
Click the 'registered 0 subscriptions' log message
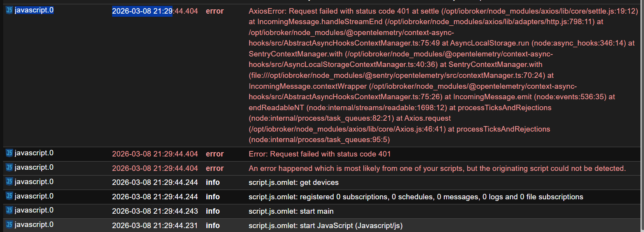[415, 197]
